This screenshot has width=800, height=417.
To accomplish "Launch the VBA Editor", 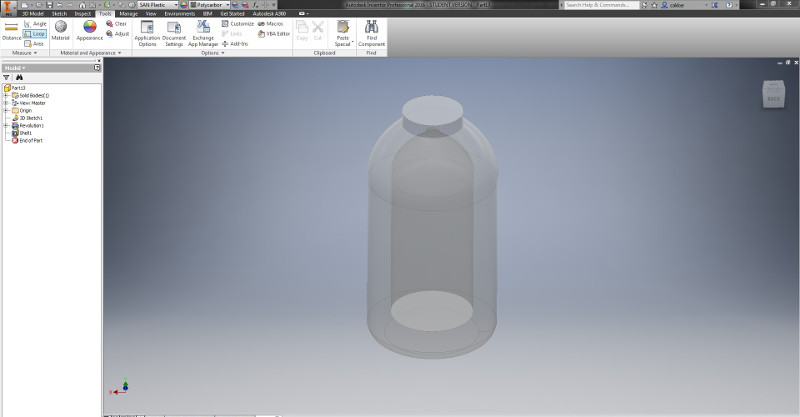I will (x=274, y=34).
